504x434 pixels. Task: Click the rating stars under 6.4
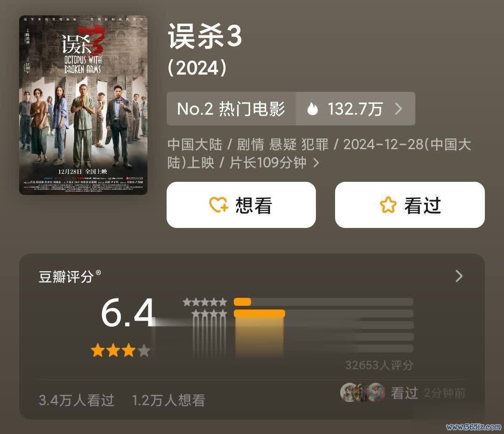121,350
